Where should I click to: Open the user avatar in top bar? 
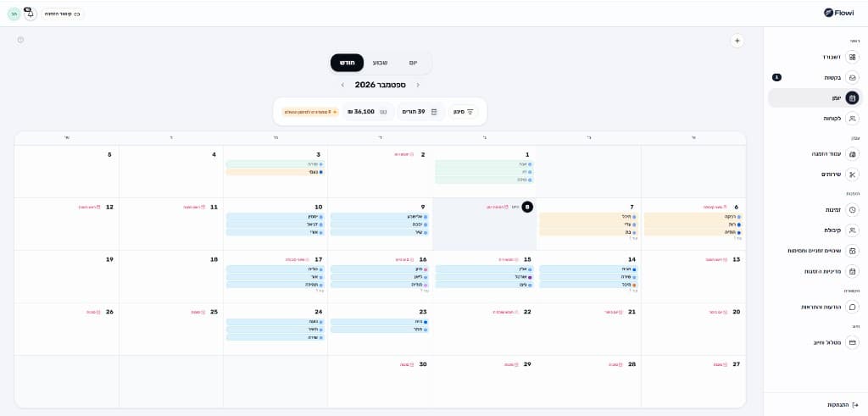(14, 14)
